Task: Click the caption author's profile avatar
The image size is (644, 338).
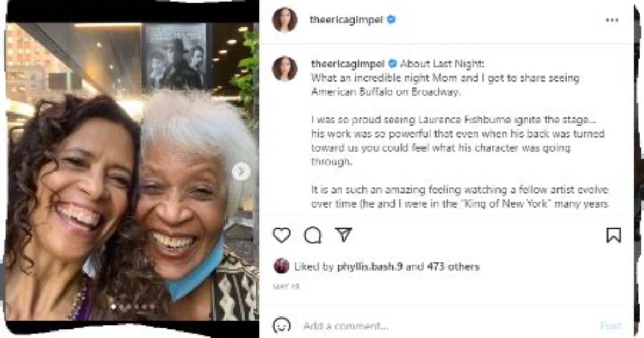Action: [x=284, y=69]
